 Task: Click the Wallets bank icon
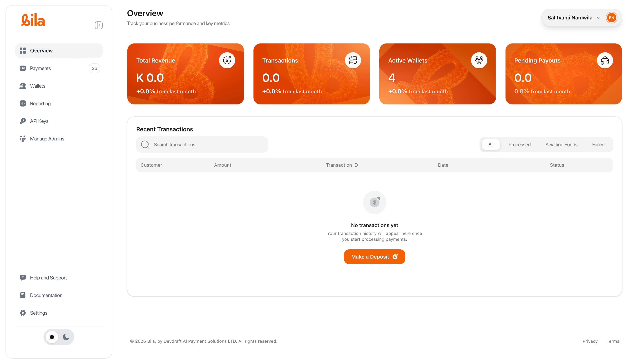click(x=23, y=86)
